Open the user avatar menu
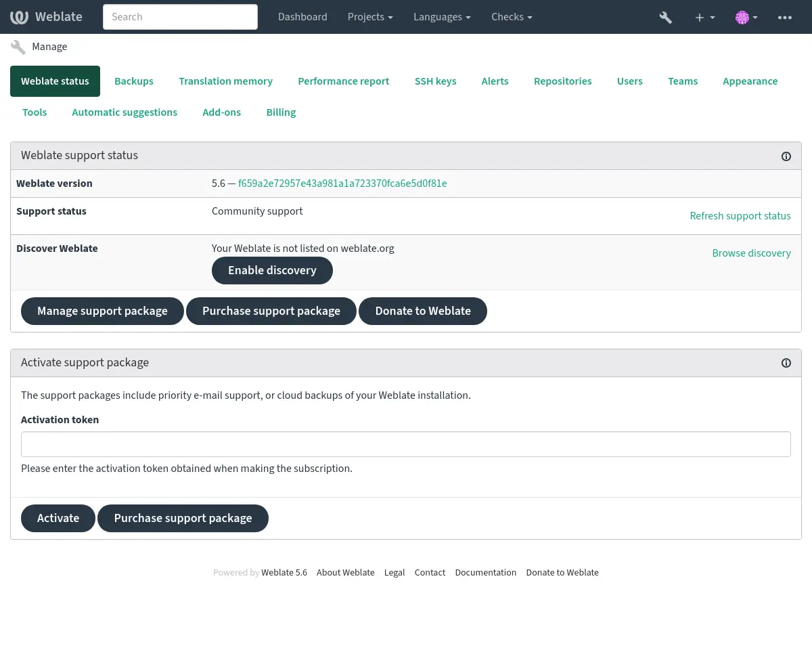The height and width of the screenshot is (648, 812). tap(746, 18)
